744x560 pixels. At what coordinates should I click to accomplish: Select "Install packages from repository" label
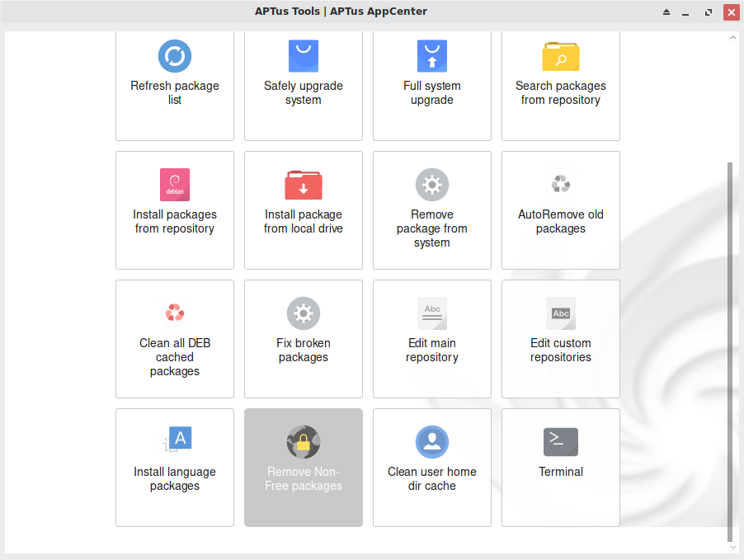pos(175,221)
